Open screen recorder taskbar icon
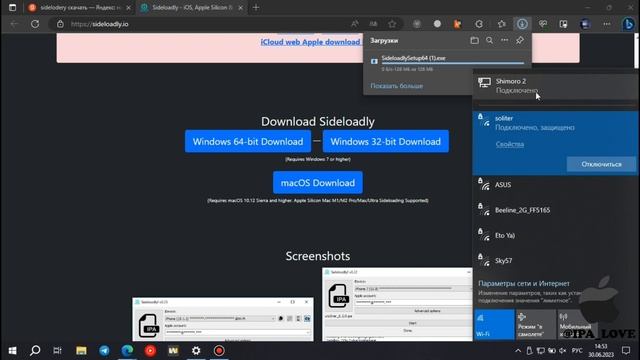This screenshot has width=640, height=360. (x=219, y=351)
